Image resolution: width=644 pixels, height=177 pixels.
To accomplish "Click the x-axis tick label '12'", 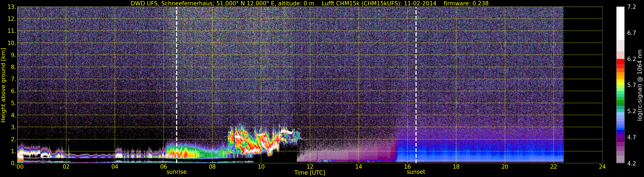I will (310, 167).
